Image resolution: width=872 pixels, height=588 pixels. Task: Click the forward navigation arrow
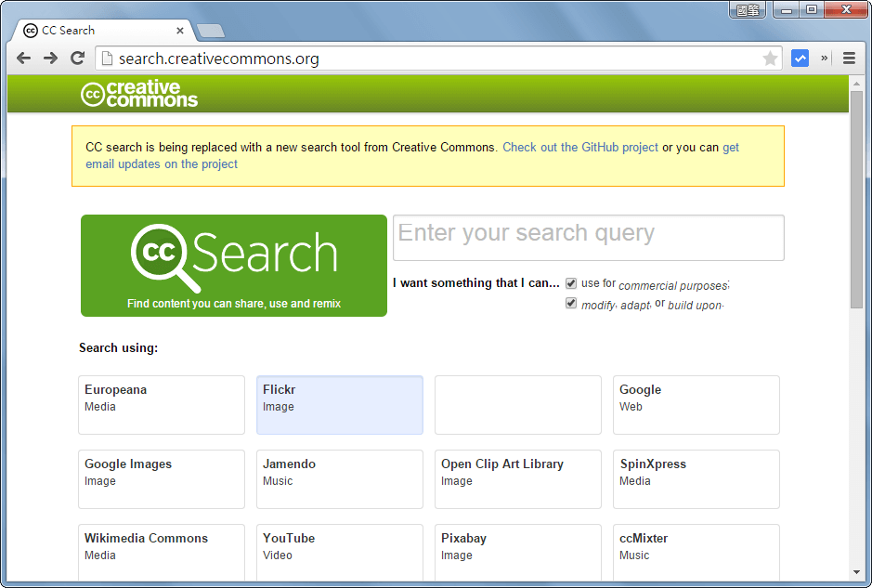(x=50, y=58)
